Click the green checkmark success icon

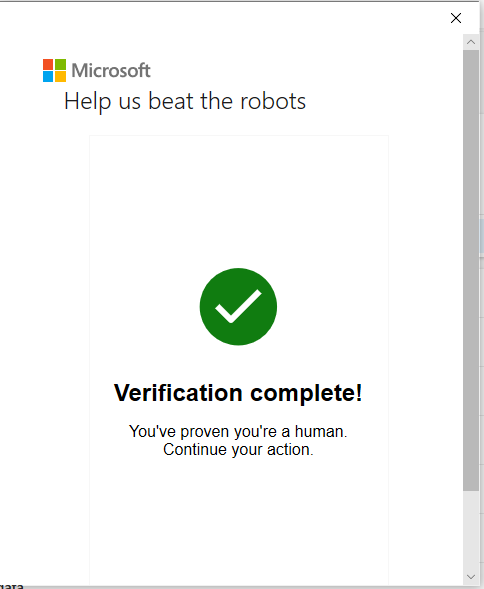point(238,307)
